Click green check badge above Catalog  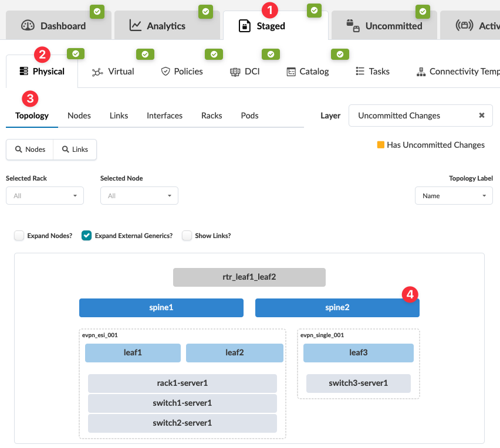(340, 55)
